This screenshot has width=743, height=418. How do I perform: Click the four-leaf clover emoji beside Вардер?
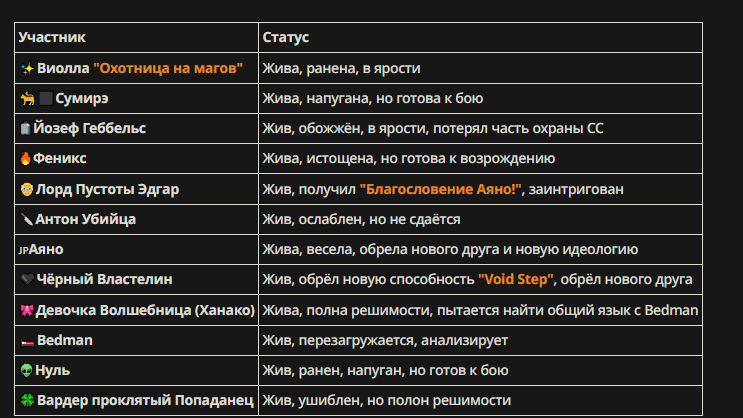(27, 400)
